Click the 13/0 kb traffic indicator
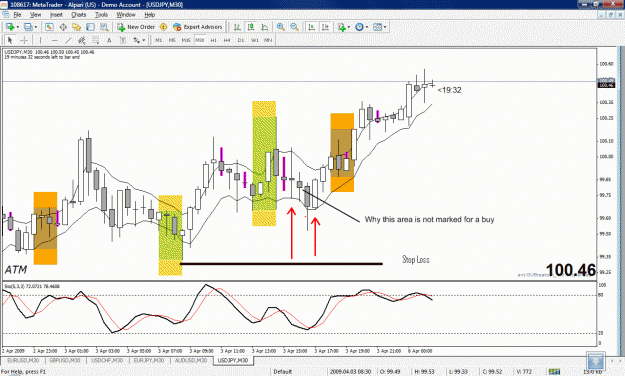This screenshot has height=376, width=625. [593, 372]
